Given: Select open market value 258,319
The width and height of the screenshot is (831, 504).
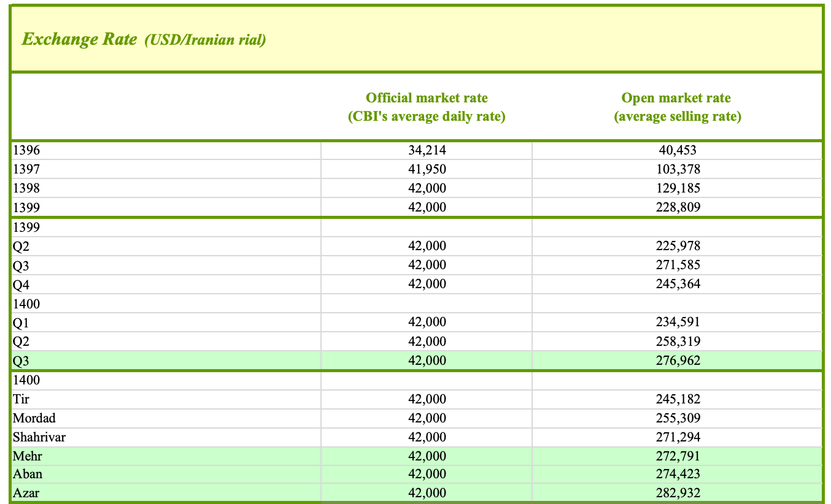Looking at the screenshot, I should click(x=678, y=342).
